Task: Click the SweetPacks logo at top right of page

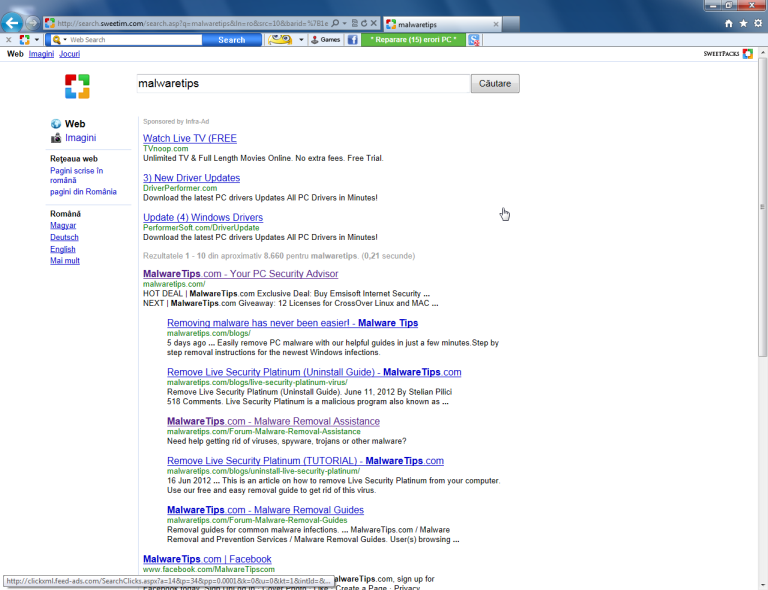Action: click(728, 54)
